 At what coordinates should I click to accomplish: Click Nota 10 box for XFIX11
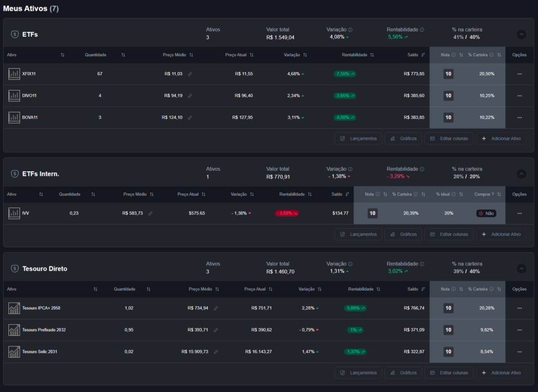(449, 74)
